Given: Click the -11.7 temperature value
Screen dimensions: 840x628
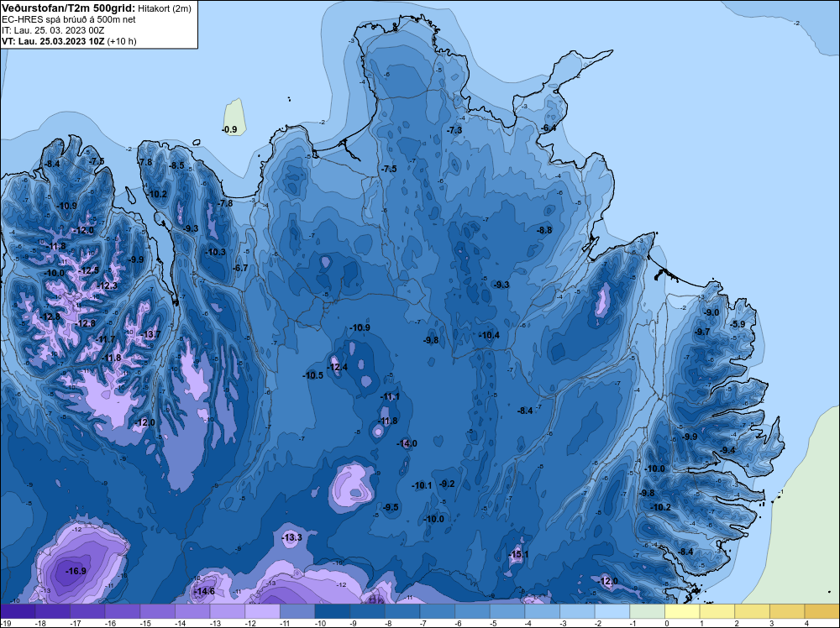Looking at the screenshot, I should coord(105,339).
